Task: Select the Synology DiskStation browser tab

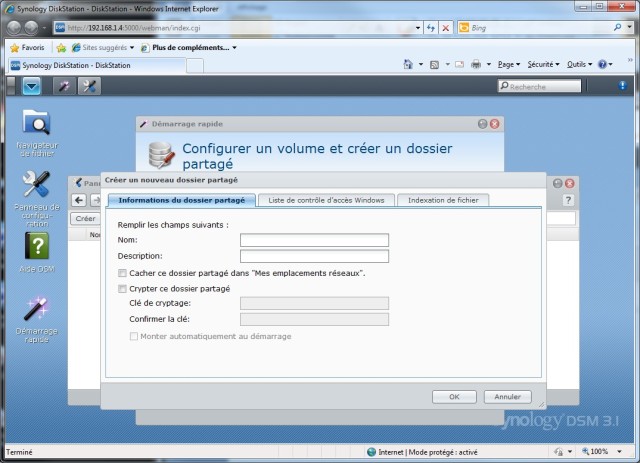Action: point(97,65)
